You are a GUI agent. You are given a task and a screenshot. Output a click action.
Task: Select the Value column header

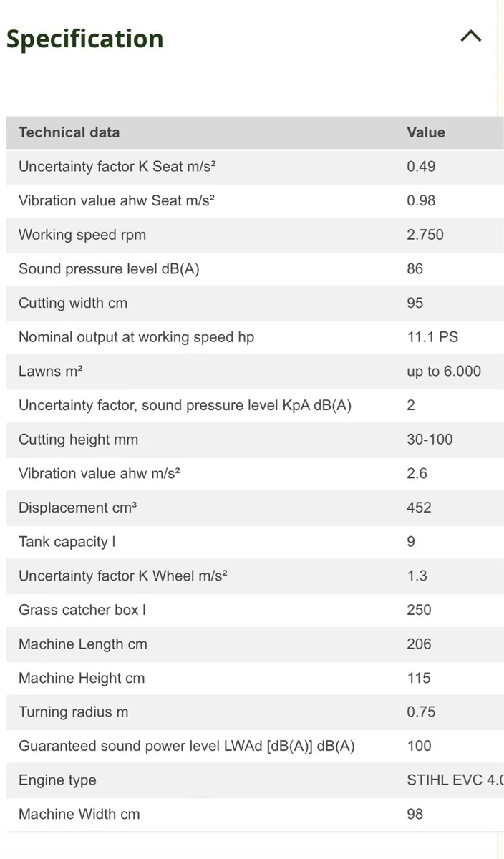click(x=426, y=132)
